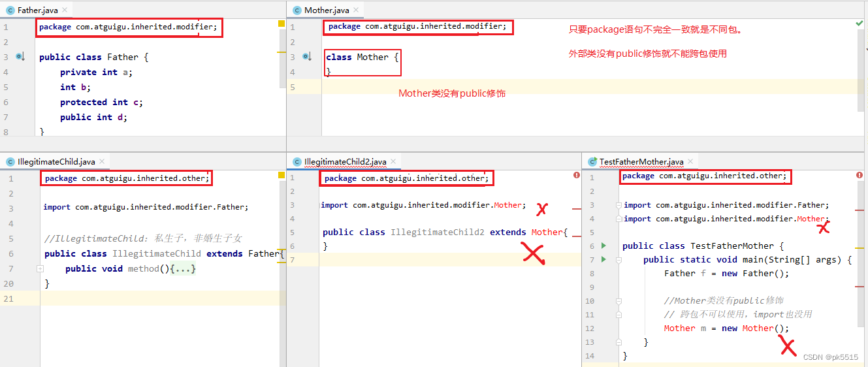
Task: Close the Mother.java tab
Action: click(357, 10)
